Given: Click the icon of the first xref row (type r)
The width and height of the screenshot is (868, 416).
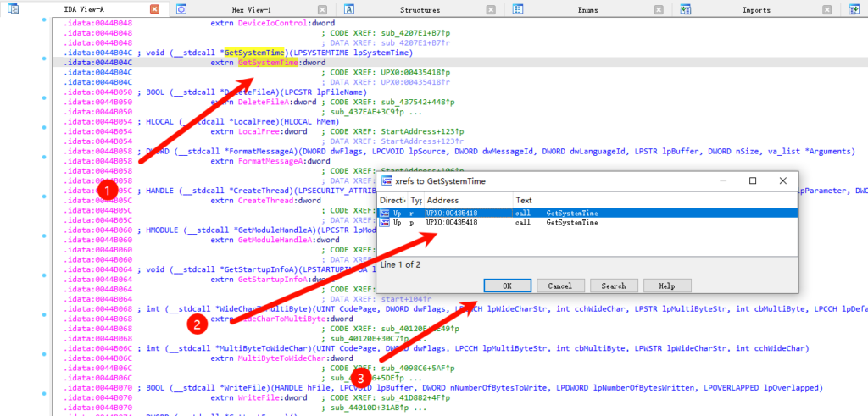Looking at the screenshot, I should (385, 213).
